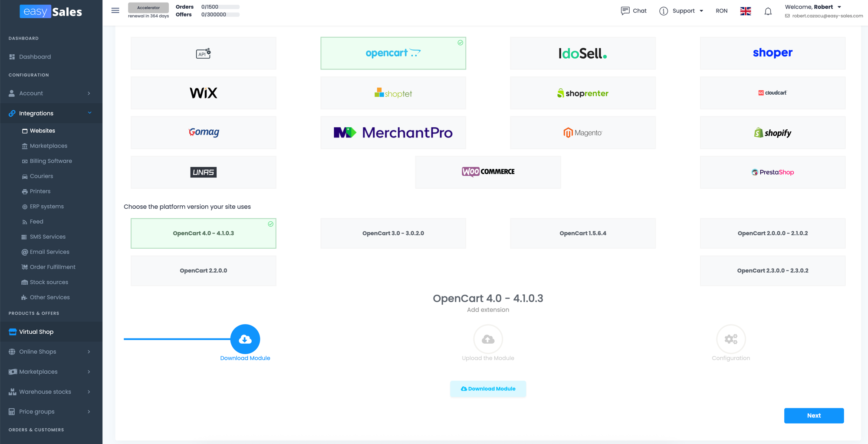Expand the Price groups section
The image size is (868, 444).
click(51, 411)
